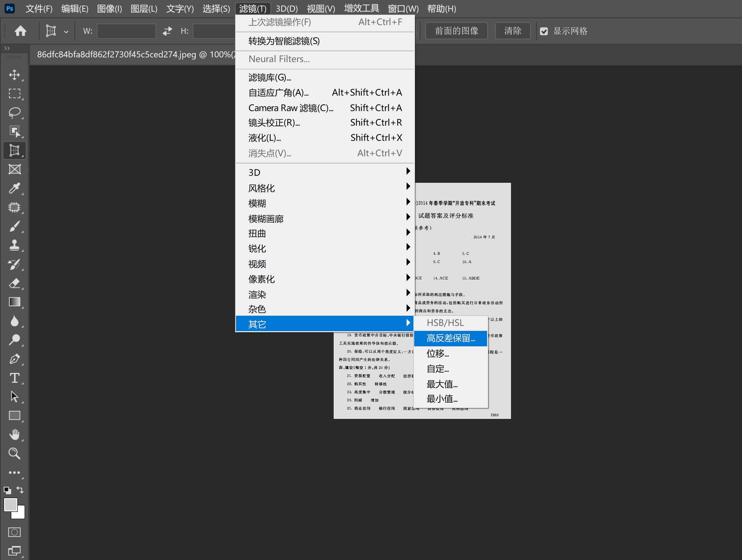The image size is (742, 560).
Task: Select the Brush tool
Action: (14, 226)
